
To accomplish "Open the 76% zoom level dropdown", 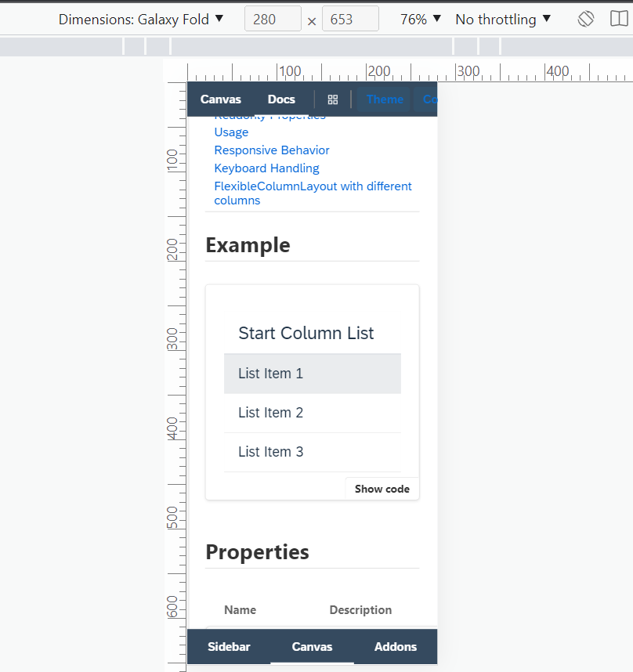I will (420, 18).
